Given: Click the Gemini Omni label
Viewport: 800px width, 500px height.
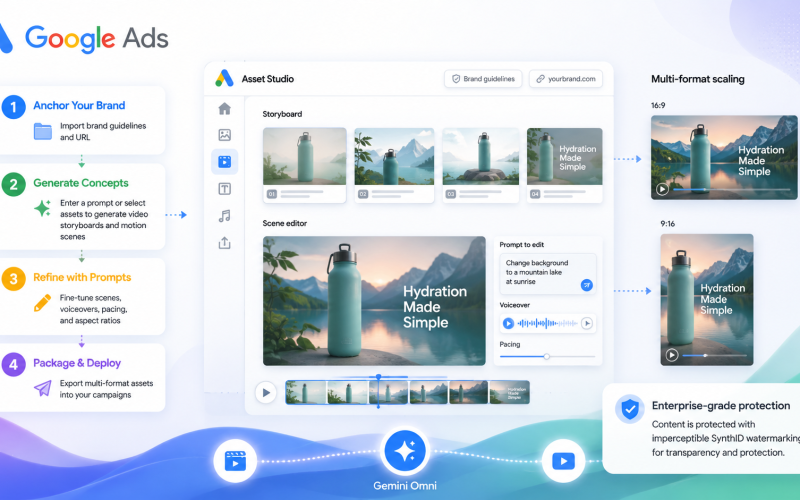Looking at the screenshot, I should pyautogui.click(x=405, y=486).
